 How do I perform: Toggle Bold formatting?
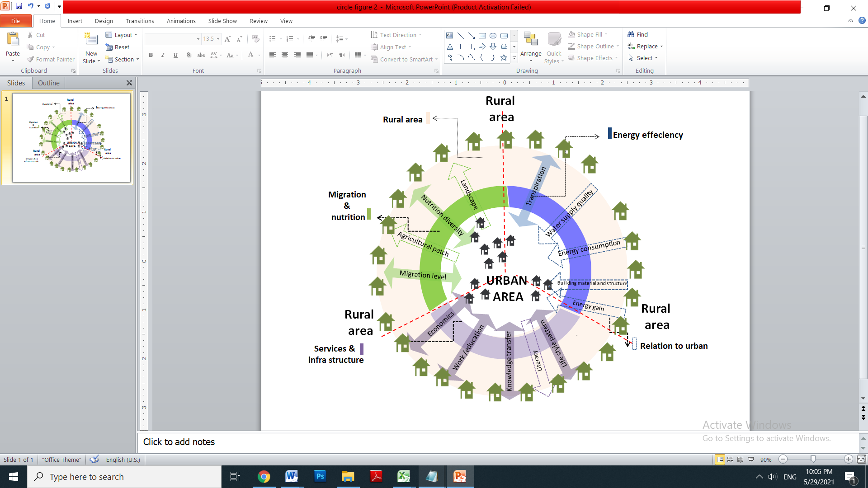pyautogui.click(x=151, y=55)
